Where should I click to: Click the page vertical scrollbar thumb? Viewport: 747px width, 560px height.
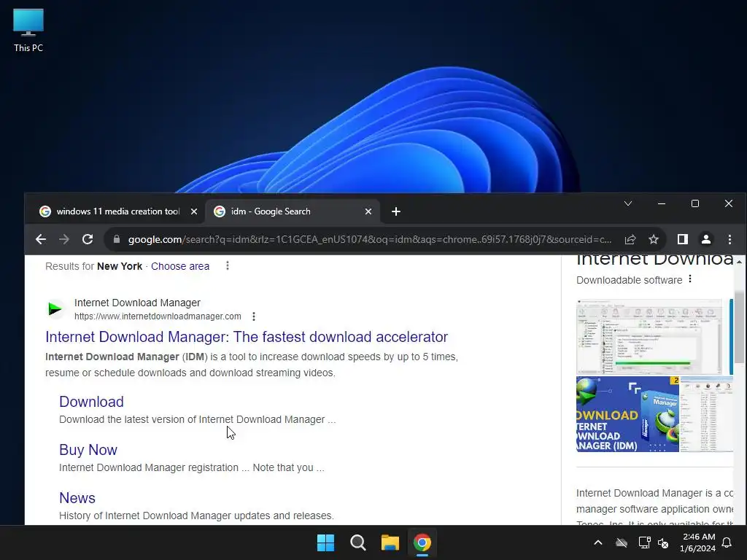click(x=739, y=327)
